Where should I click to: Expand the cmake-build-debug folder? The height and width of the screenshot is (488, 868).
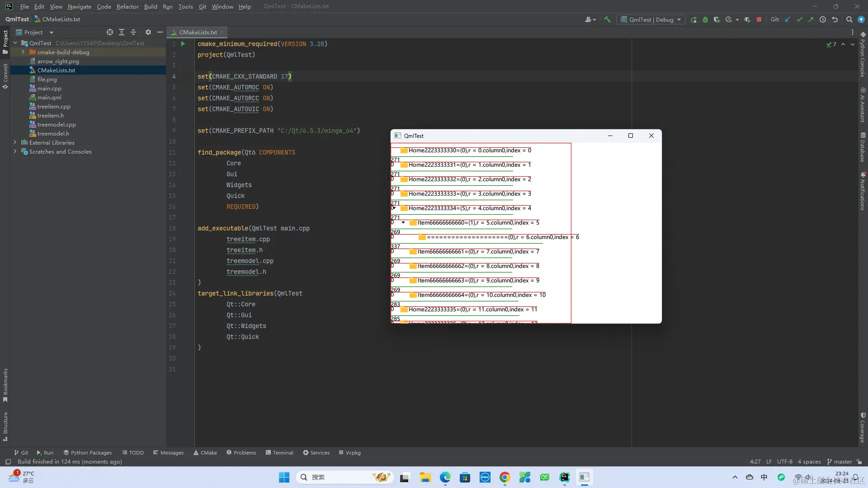23,52
